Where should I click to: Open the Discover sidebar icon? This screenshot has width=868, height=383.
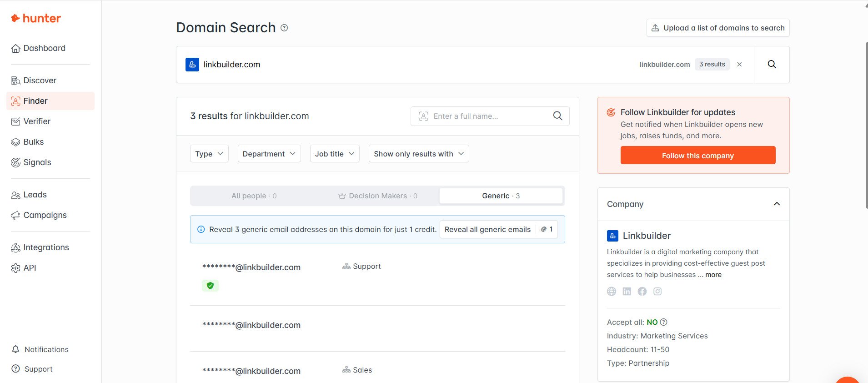[15, 81]
